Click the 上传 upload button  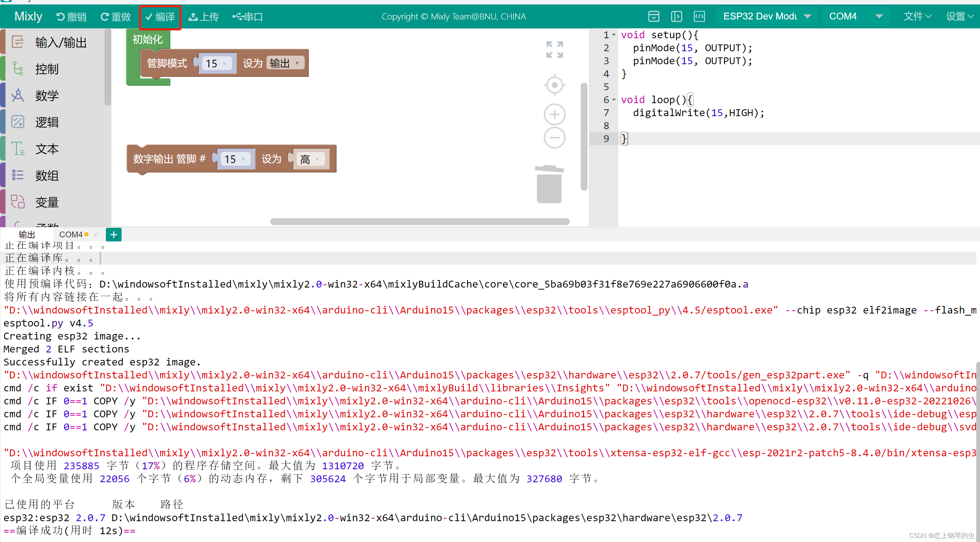[204, 17]
